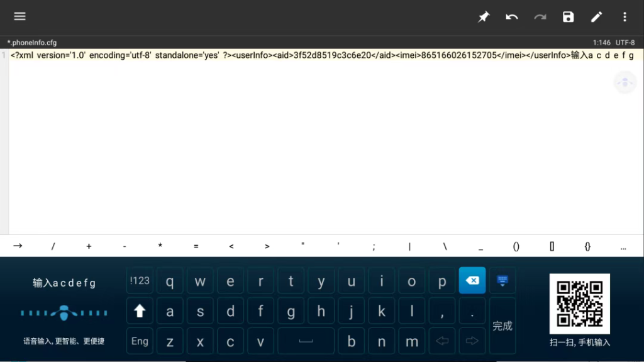Image resolution: width=644 pixels, height=362 pixels.
Task: Insert tab with arrow symbol key
Action: (x=18, y=246)
